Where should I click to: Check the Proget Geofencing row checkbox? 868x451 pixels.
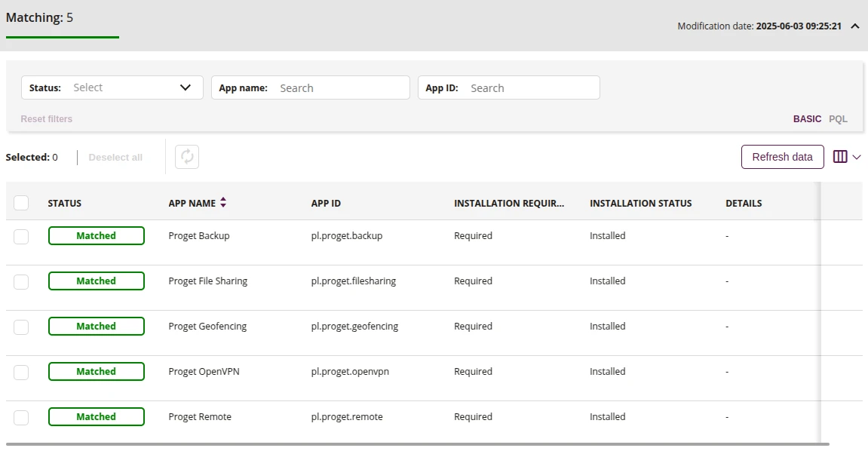[21, 327]
